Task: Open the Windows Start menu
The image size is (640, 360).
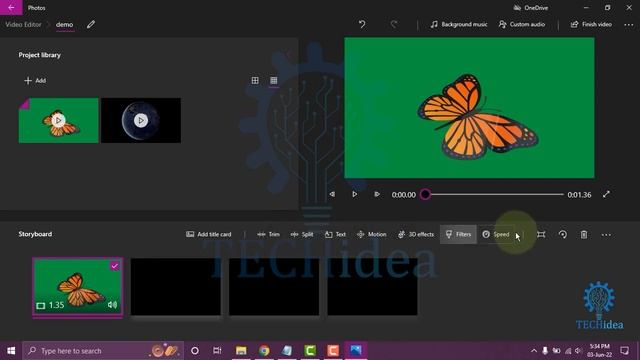Action: click(x=11, y=351)
